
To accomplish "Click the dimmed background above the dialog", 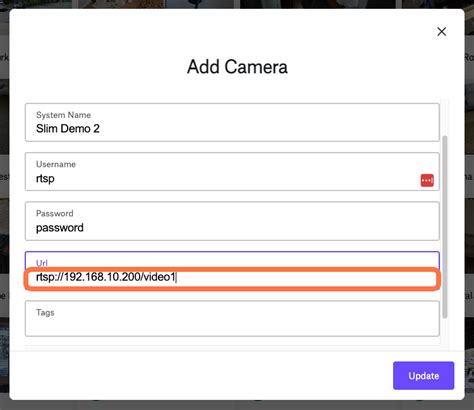I will (x=237, y=4).
